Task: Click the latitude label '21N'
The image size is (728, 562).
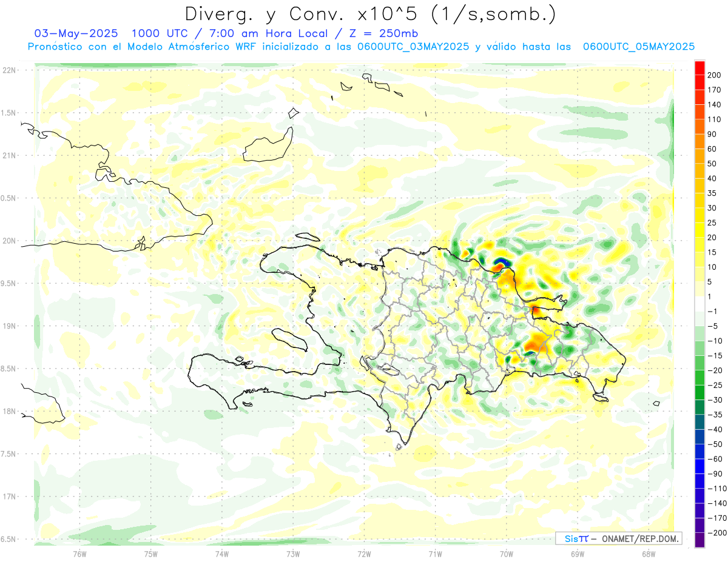Action: [10, 155]
